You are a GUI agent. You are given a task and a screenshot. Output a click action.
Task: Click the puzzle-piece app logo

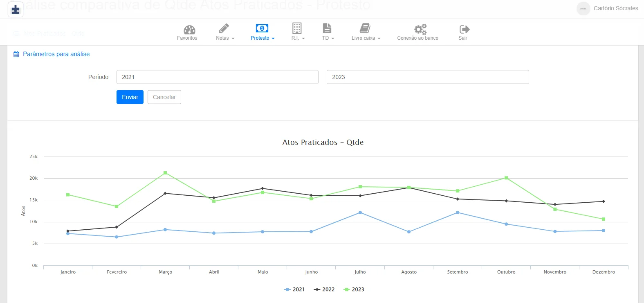(x=16, y=9)
